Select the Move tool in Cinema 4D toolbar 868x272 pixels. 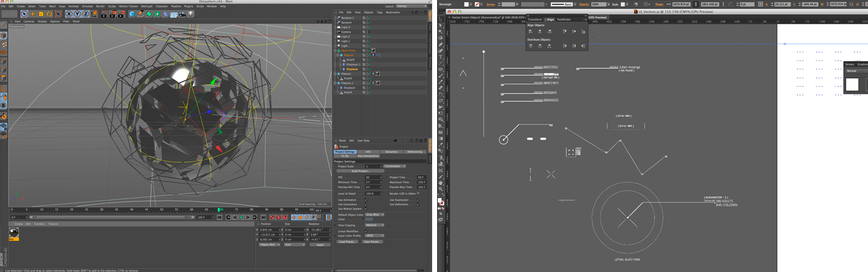[33, 14]
